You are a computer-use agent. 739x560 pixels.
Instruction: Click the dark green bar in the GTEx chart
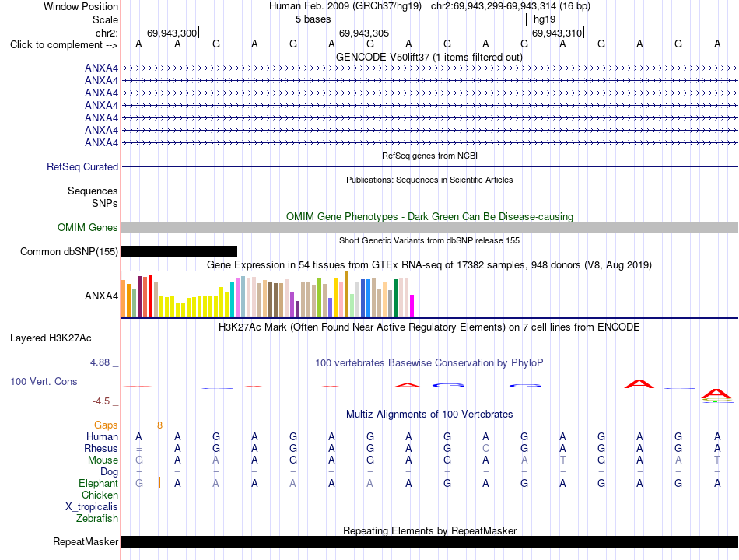pos(395,298)
